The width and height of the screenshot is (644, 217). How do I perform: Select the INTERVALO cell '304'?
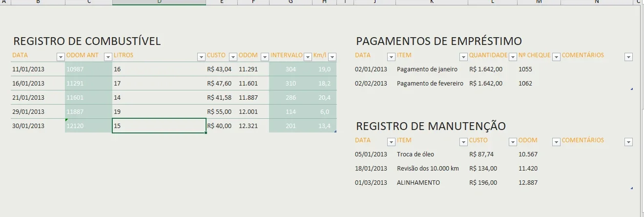click(291, 69)
